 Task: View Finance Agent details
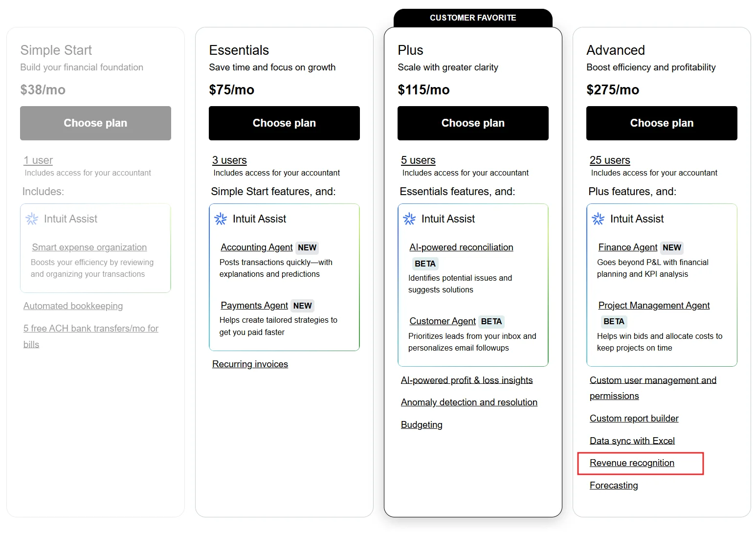tap(627, 247)
